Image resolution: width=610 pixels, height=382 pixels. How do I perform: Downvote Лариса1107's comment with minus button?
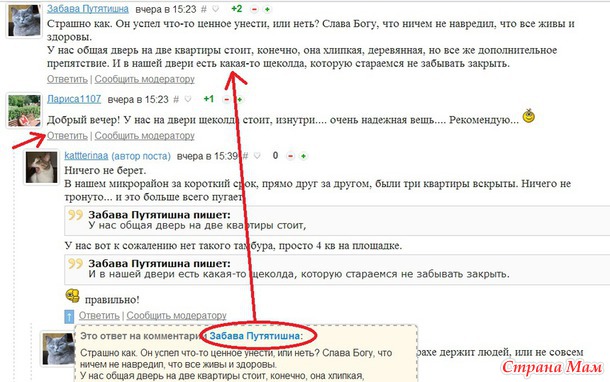coord(226,100)
